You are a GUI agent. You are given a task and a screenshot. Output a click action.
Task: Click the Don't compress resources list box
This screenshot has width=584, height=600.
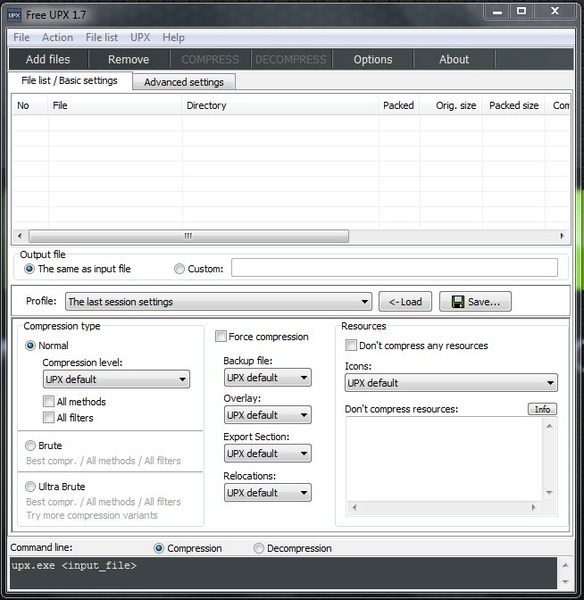coord(444,459)
